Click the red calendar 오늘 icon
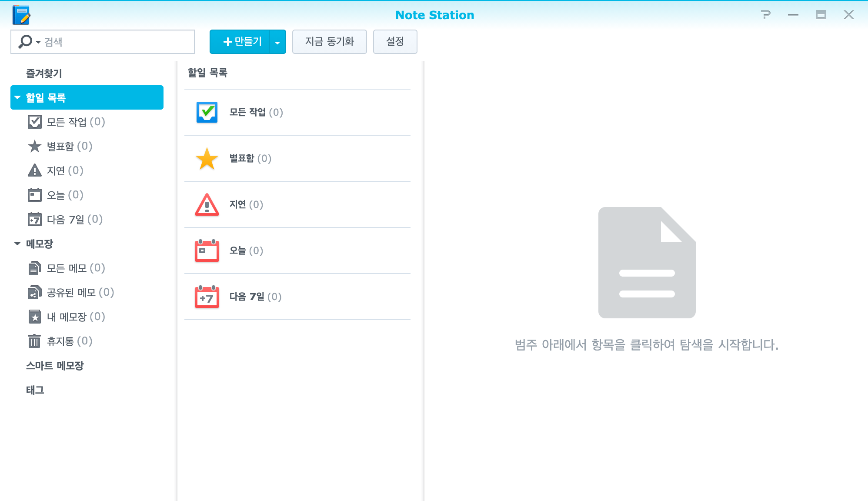Image resolution: width=868 pixels, height=501 pixels. (207, 250)
